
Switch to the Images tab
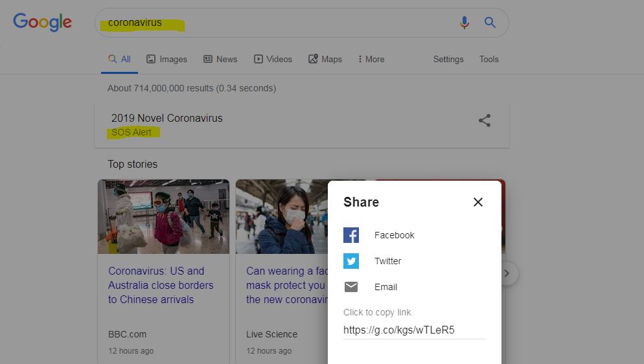[x=167, y=59]
